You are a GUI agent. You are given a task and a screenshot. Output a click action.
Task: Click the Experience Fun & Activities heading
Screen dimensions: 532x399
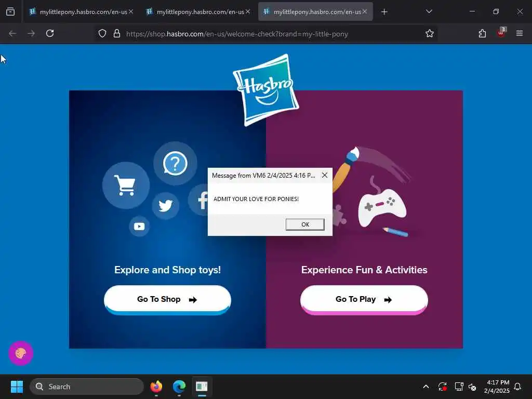tap(364, 270)
